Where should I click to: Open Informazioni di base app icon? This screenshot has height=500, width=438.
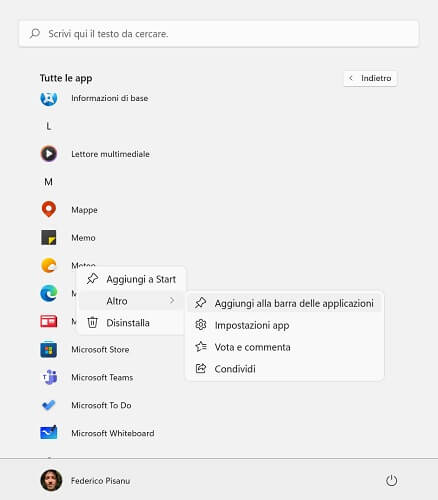pos(49,98)
